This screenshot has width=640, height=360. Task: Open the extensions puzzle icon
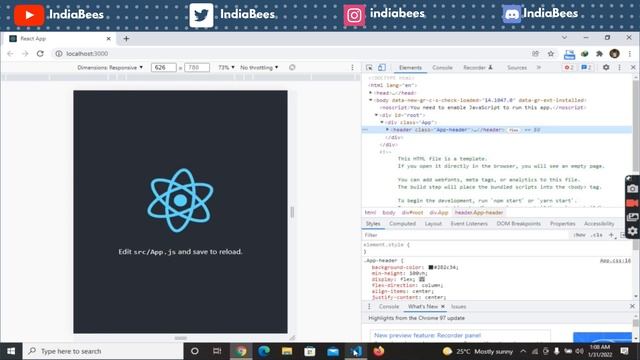(599, 53)
